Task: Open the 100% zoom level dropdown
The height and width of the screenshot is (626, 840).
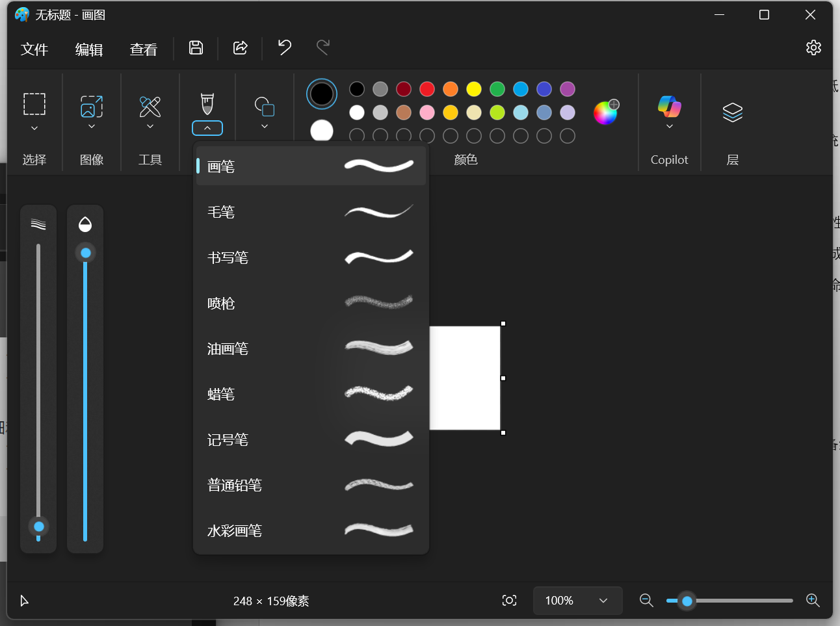Action: (x=577, y=601)
